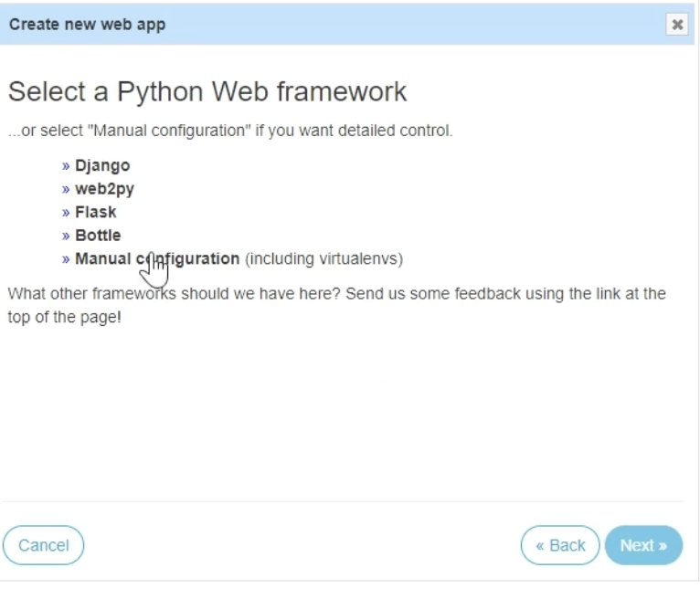Select the Bottle framework
The height and width of the screenshot is (599, 700).
[x=98, y=236]
